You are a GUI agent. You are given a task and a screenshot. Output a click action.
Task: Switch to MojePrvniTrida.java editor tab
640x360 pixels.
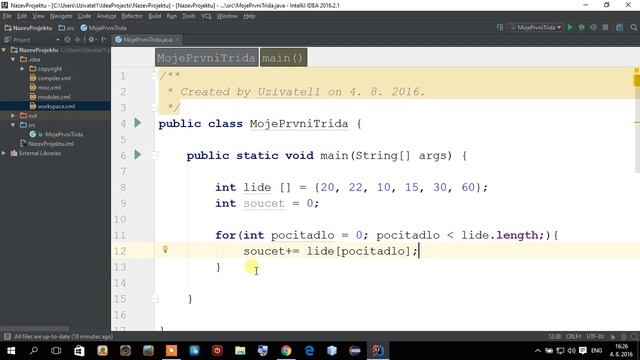point(148,40)
